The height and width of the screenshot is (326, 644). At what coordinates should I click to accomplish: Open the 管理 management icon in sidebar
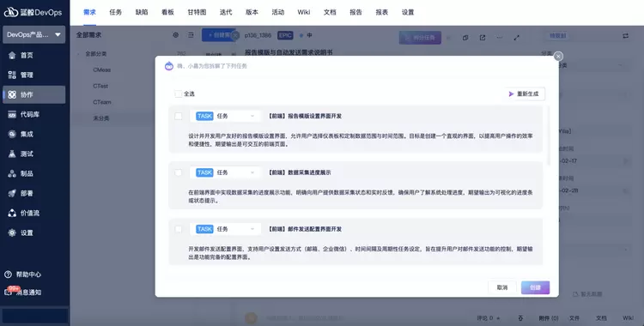(x=12, y=75)
